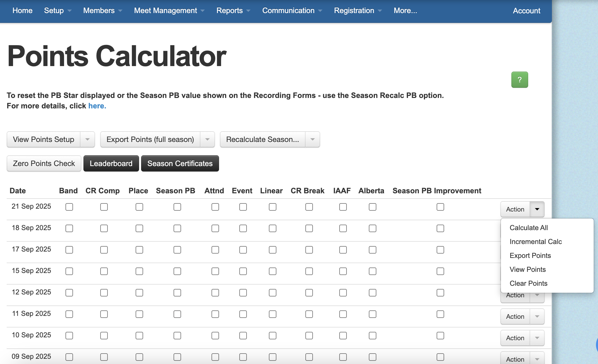
Task: Collapse the Action dropdown for 21 Sep 2025
Action: click(537, 209)
